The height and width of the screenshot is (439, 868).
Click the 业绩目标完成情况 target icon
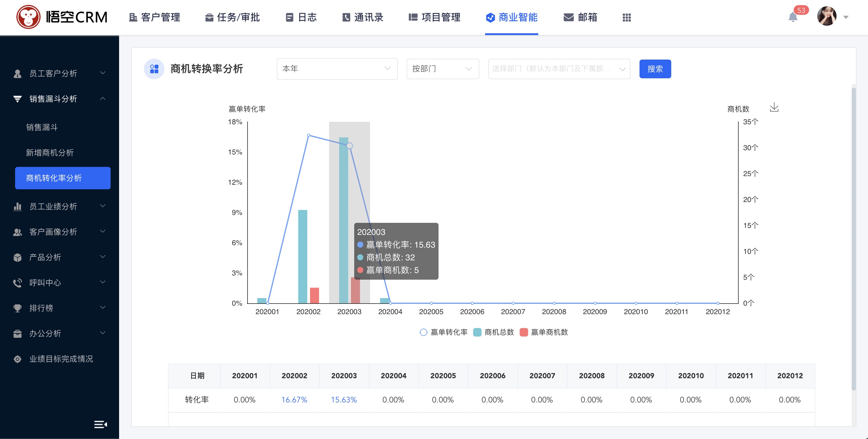(18, 359)
